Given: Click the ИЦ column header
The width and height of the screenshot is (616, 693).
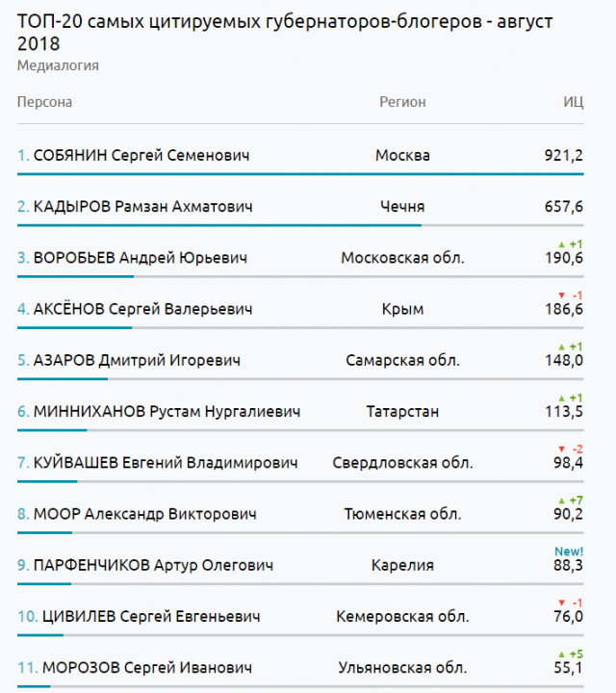Looking at the screenshot, I should coord(574,102).
